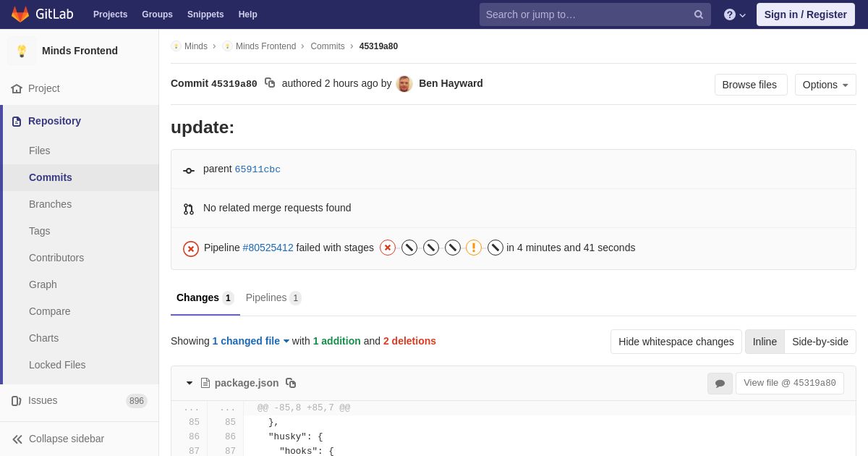This screenshot has width=868, height=456.
Task: Switch to Side-by-side diff view
Action: (x=820, y=342)
